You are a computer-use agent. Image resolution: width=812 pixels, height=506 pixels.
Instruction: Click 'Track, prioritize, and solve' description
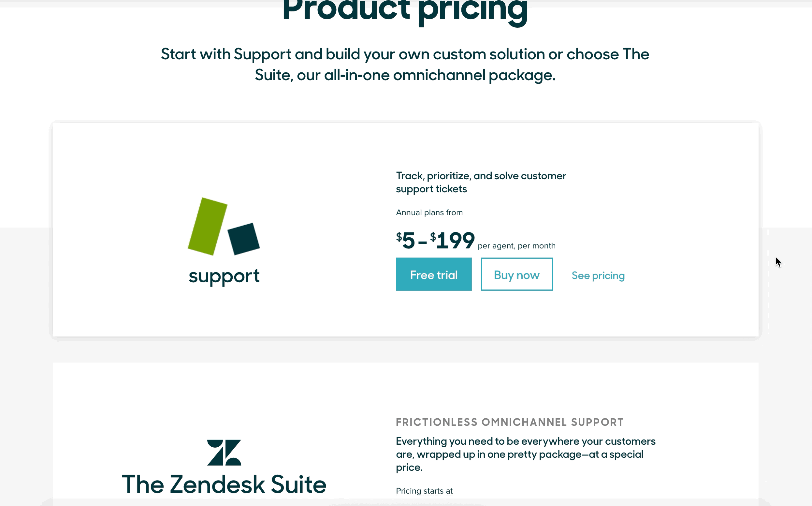[481, 176]
